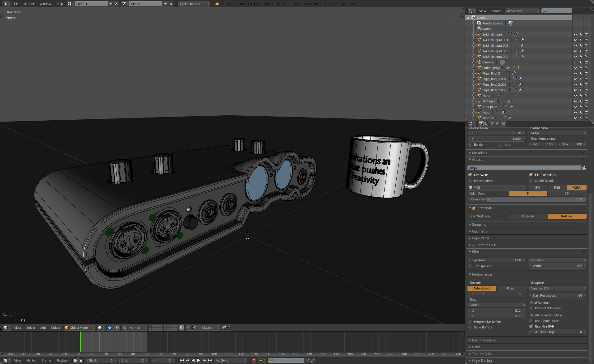Open the Render menu in the top bar

click(x=29, y=4)
